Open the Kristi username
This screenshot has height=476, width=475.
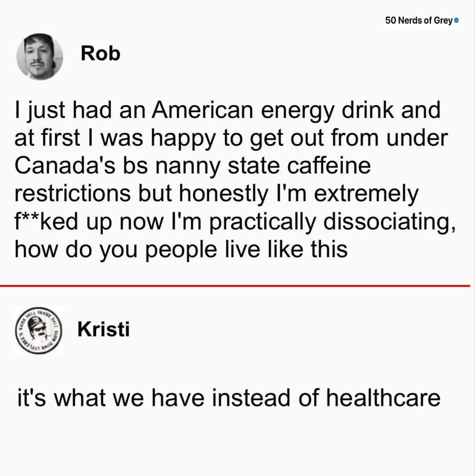(x=103, y=329)
